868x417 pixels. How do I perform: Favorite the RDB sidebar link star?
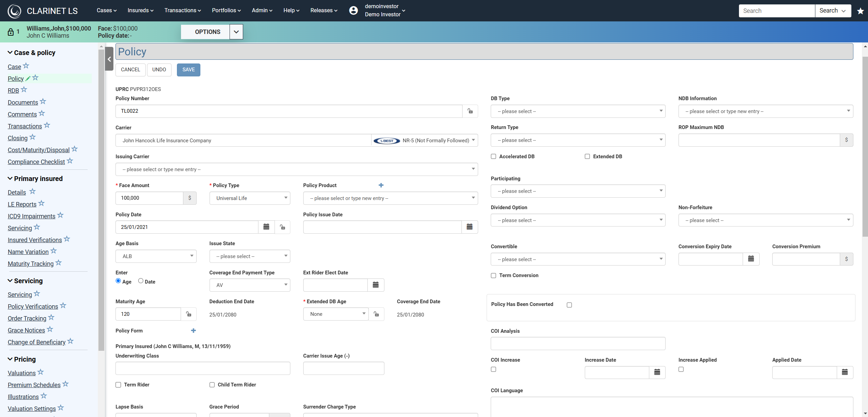[x=24, y=90]
